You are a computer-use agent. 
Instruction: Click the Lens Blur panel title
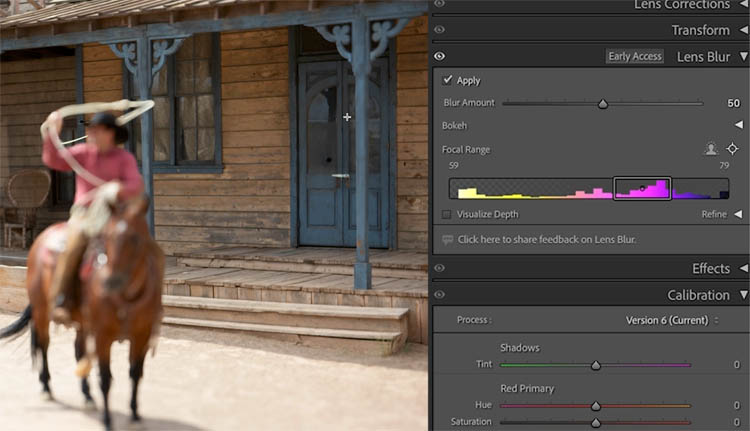(703, 57)
